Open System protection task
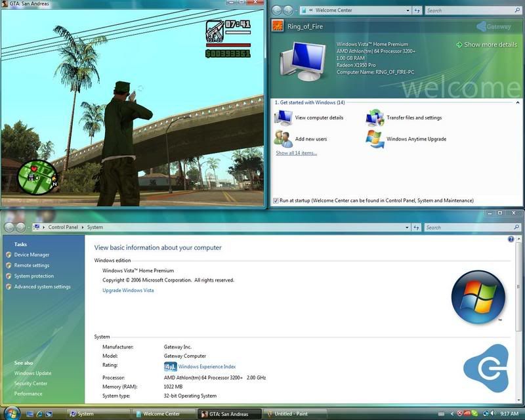525x420 pixels. (x=34, y=276)
